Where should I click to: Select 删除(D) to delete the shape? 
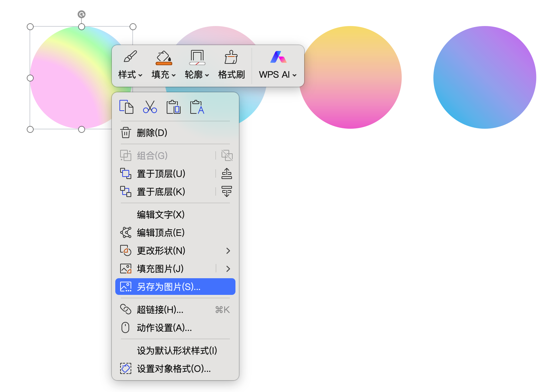tap(152, 133)
